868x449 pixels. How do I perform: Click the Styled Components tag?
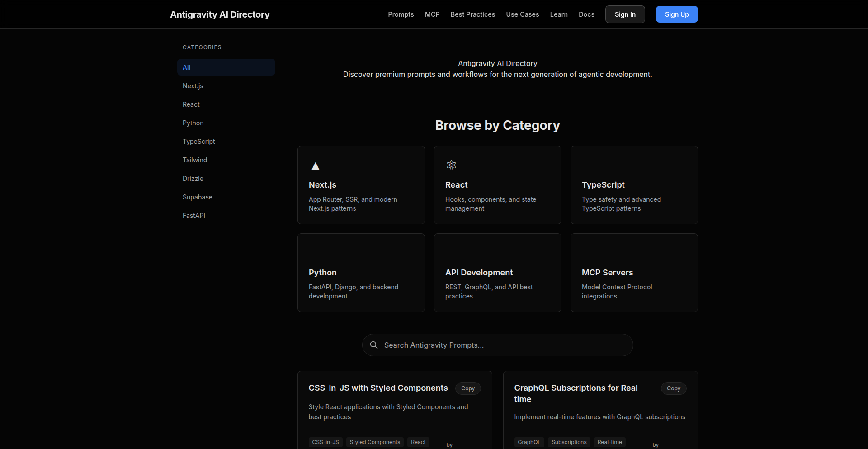point(375,442)
